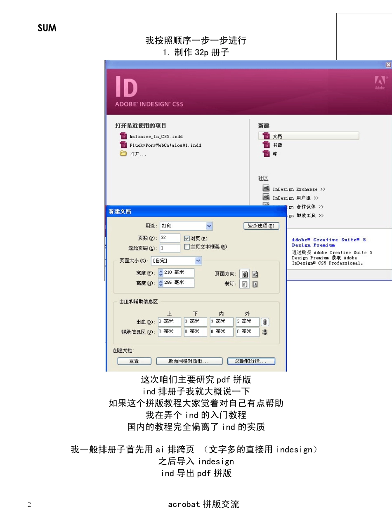Image resolution: width=392 pixels, height=532 pixels.
Task: Click the 出血 内 field
Action: 222,322
